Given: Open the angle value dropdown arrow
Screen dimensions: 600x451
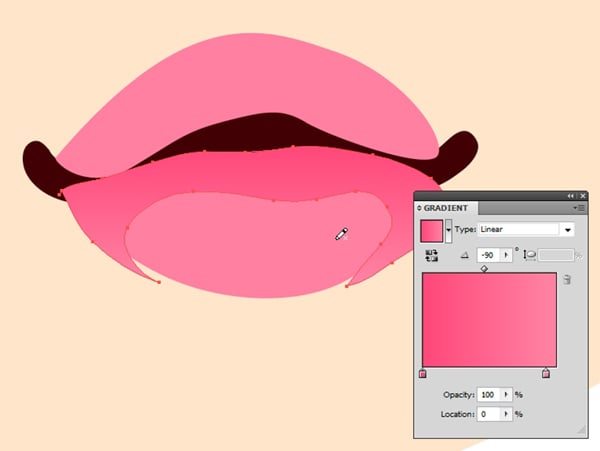Looking at the screenshot, I should [x=506, y=256].
